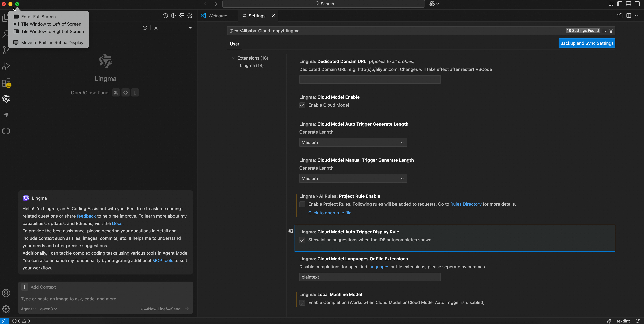Select the Lingma icon in activity bar
This screenshot has height=324, width=644.
coord(6,99)
